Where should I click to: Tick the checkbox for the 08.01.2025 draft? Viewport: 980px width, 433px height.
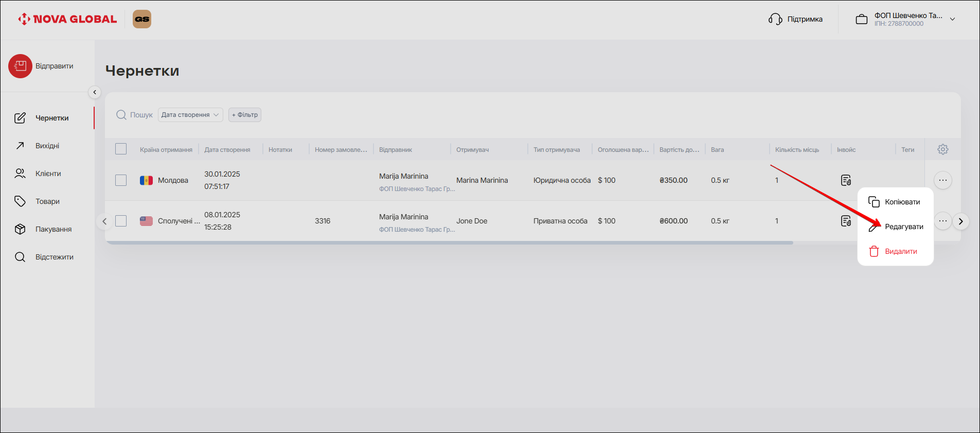point(121,221)
